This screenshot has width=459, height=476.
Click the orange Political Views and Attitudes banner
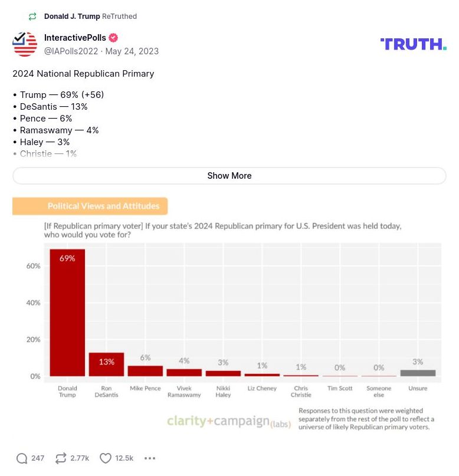pyautogui.click(x=90, y=206)
